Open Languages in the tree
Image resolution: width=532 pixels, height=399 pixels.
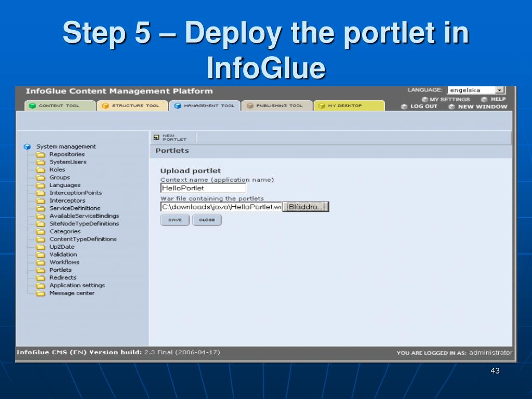click(65, 185)
